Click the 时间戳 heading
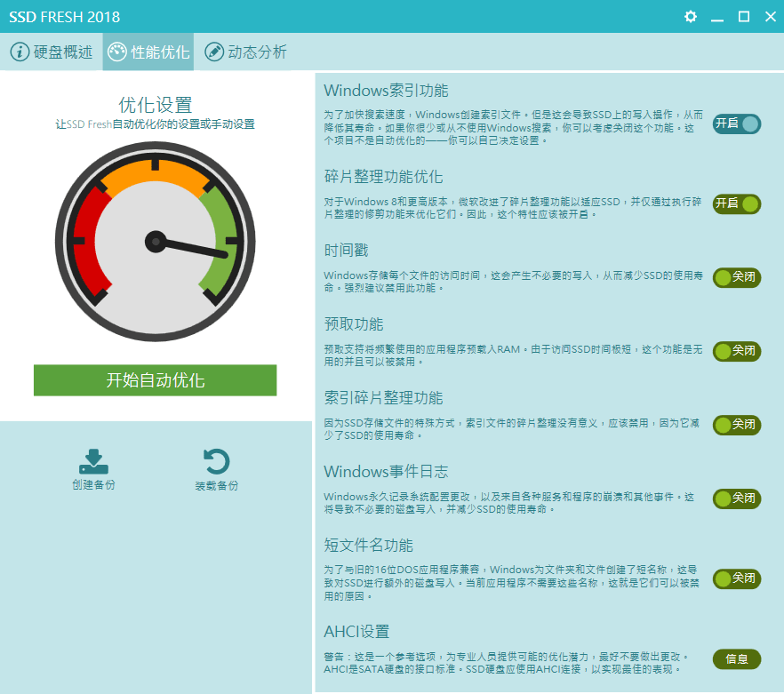The image size is (784, 694). (x=346, y=250)
